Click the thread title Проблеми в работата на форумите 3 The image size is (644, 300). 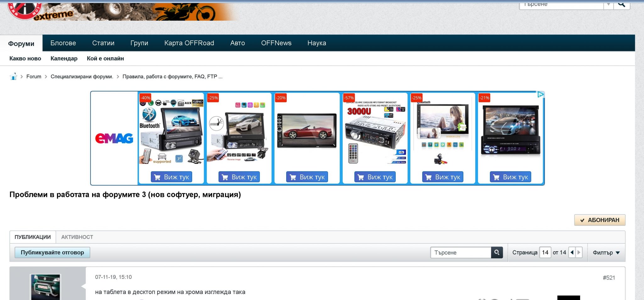pos(125,195)
